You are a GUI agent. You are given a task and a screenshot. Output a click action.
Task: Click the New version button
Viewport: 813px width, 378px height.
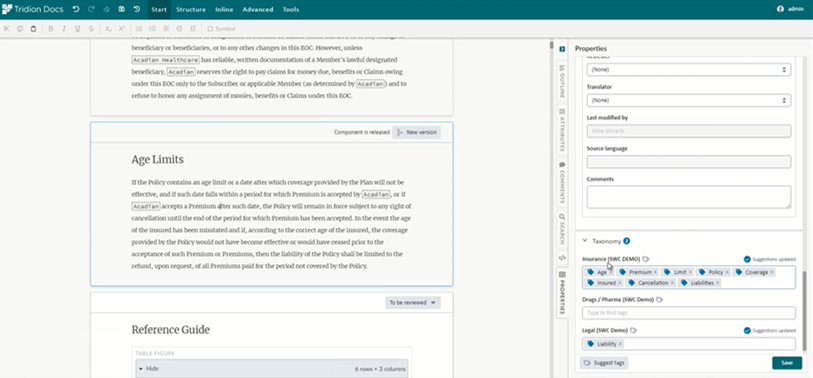tap(417, 132)
